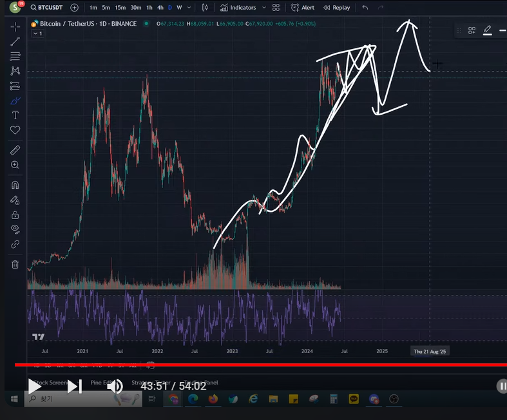Select the brush drawing tool
The width and height of the screenshot is (507, 420).
15,101
